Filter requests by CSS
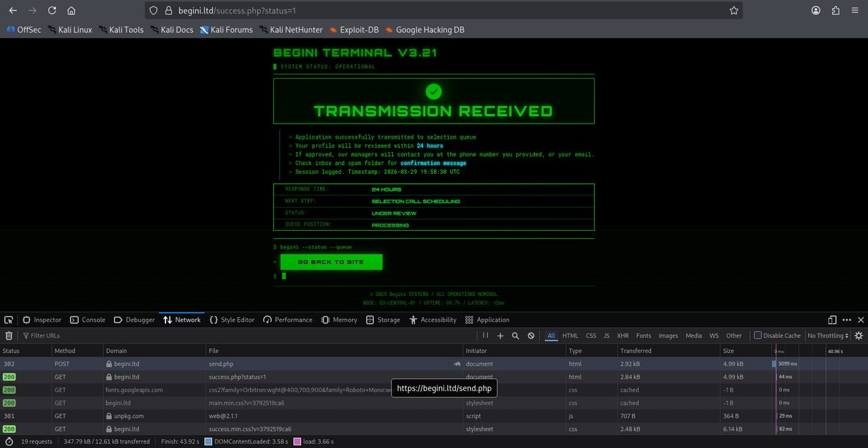Image resolution: width=868 pixels, height=448 pixels. 591,335
